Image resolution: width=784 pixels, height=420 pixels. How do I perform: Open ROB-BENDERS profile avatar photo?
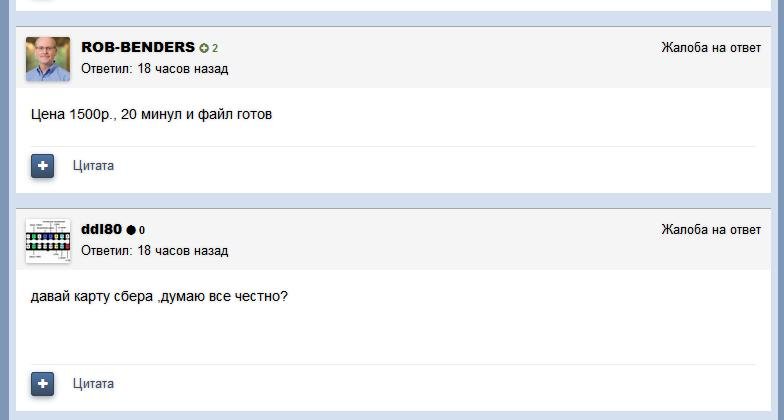click(48, 58)
